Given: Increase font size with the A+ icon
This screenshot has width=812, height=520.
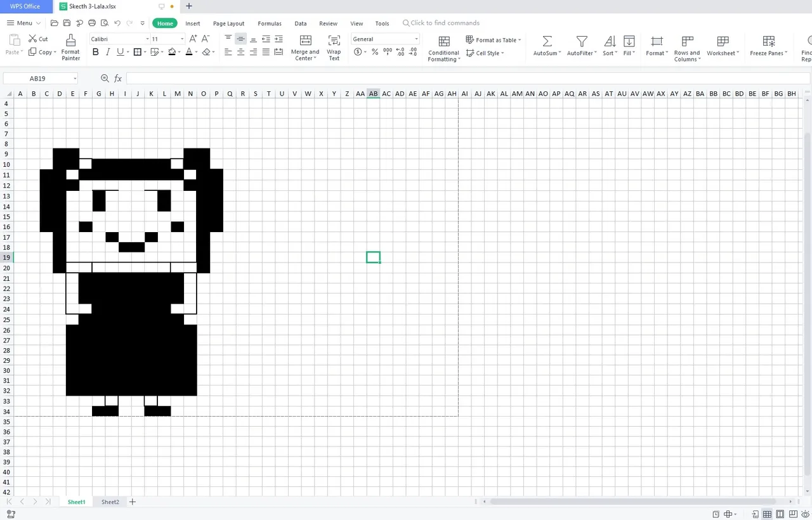Looking at the screenshot, I should pyautogui.click(x=193, y=39).
